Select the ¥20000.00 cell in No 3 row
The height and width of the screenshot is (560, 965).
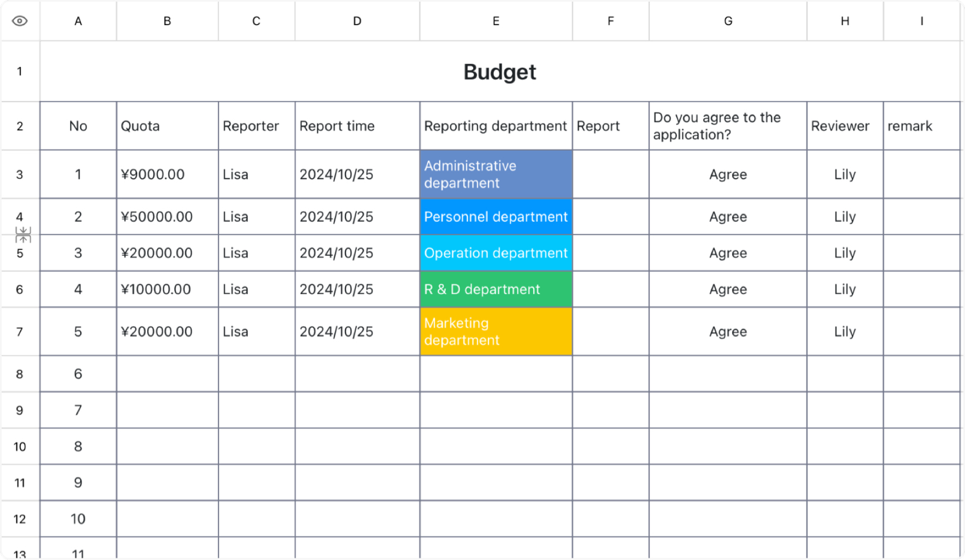tap(167, 253)
